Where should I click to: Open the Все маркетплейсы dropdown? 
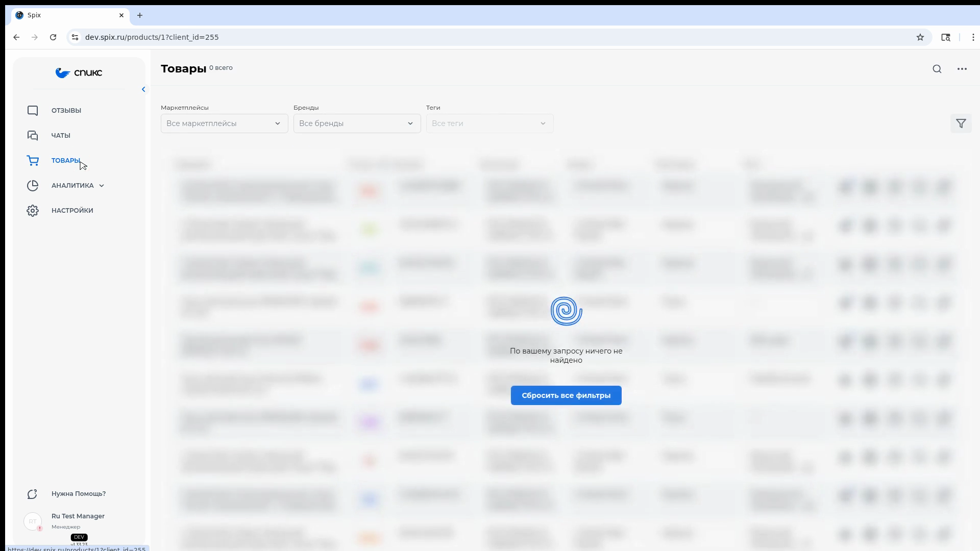(x=225, y=123)
